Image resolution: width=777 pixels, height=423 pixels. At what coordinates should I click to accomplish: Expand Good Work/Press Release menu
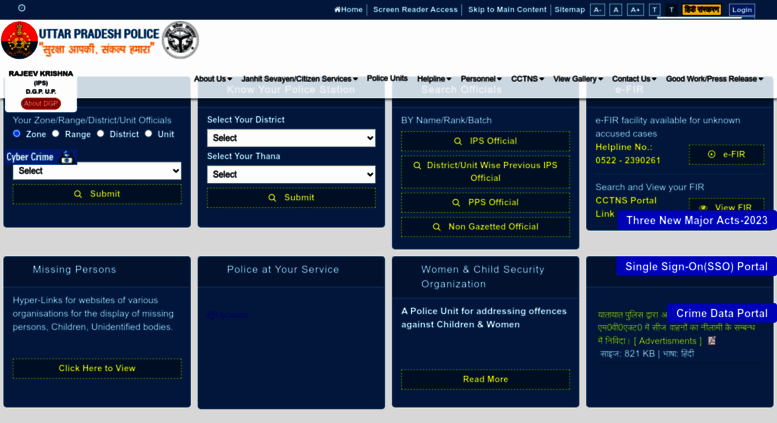click(x=715, y=79)
